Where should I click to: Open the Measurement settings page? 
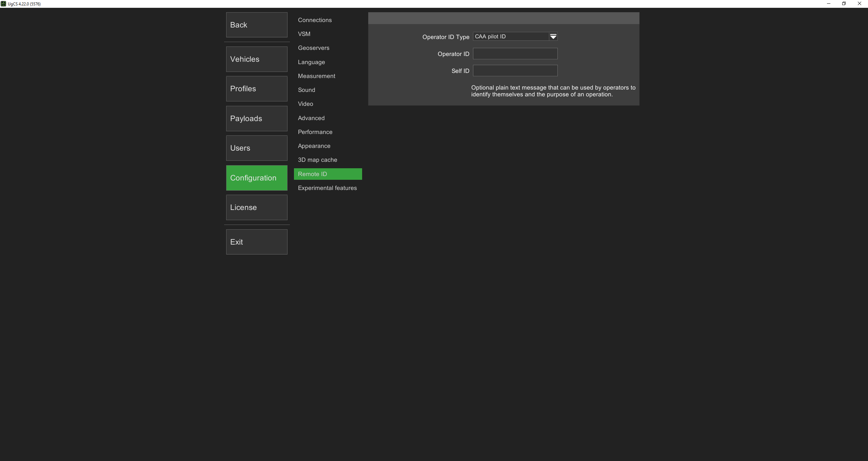click(x=316, y=76)
